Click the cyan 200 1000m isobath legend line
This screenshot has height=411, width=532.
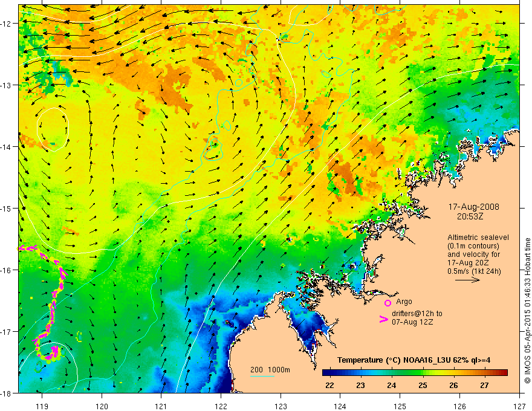(262, 376)
